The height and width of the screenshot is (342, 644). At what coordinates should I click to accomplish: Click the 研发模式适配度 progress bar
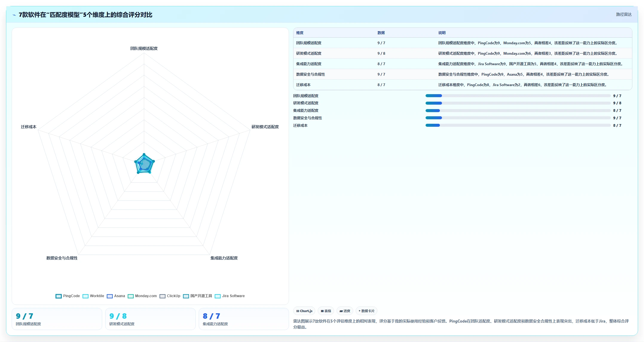point(518,103)
